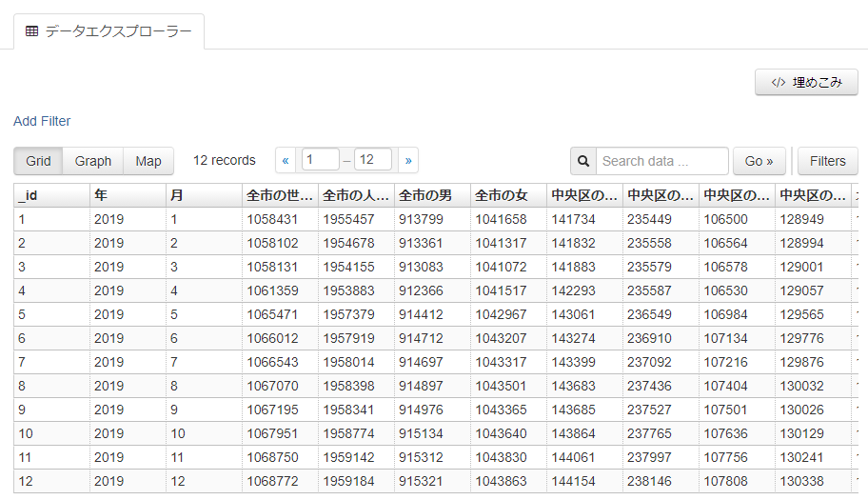Select cell 1067195 in row 9
Viewport: 868px width, 500px height.
click(x=280, y=410)
